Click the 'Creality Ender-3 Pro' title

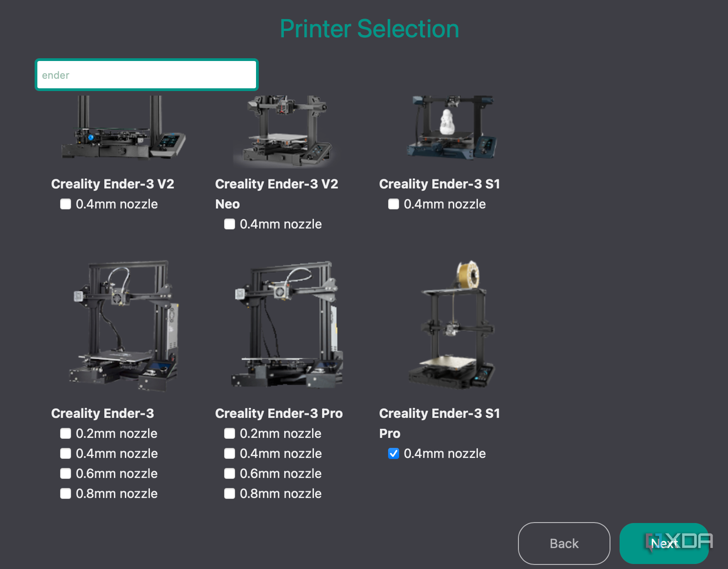coord(279,413)
